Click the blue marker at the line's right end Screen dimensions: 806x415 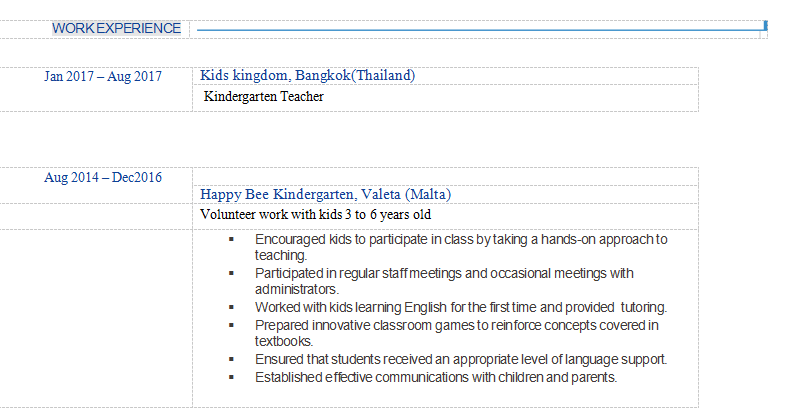coord(765,26)
